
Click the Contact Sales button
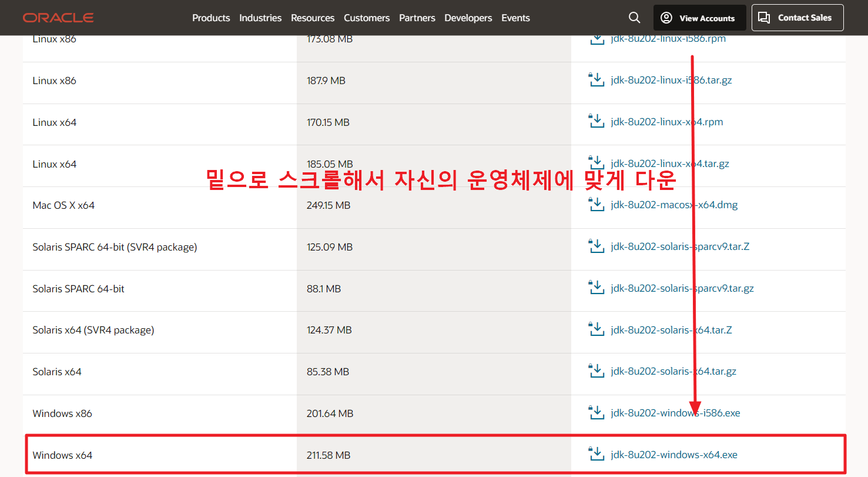[x=797, y=18]
